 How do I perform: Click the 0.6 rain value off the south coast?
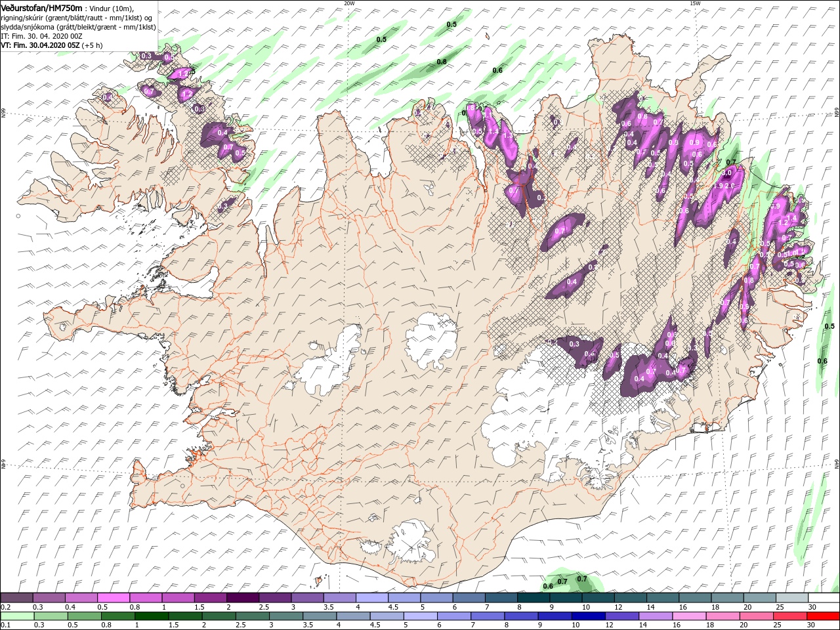(x=548, y=587)
